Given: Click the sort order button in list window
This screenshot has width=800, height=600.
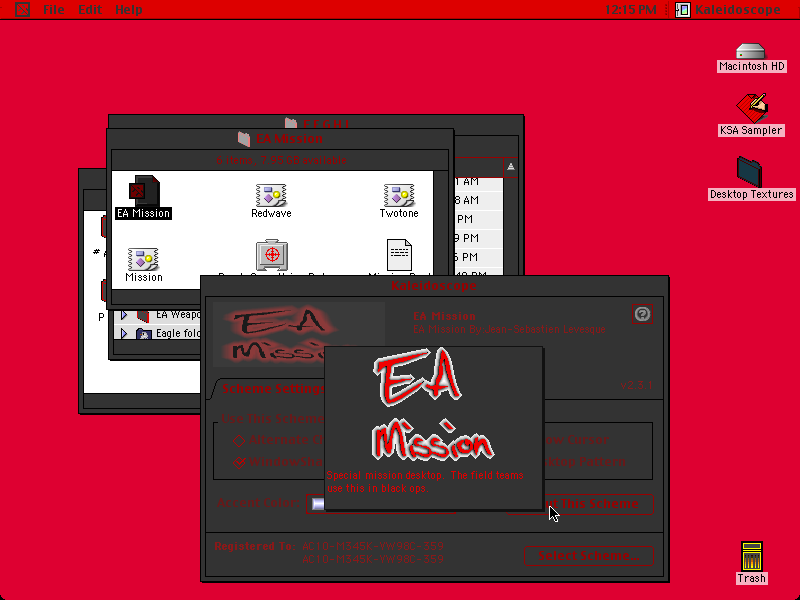Looking at the screenshot, I should pyautogui.click(x=510, y=167).
